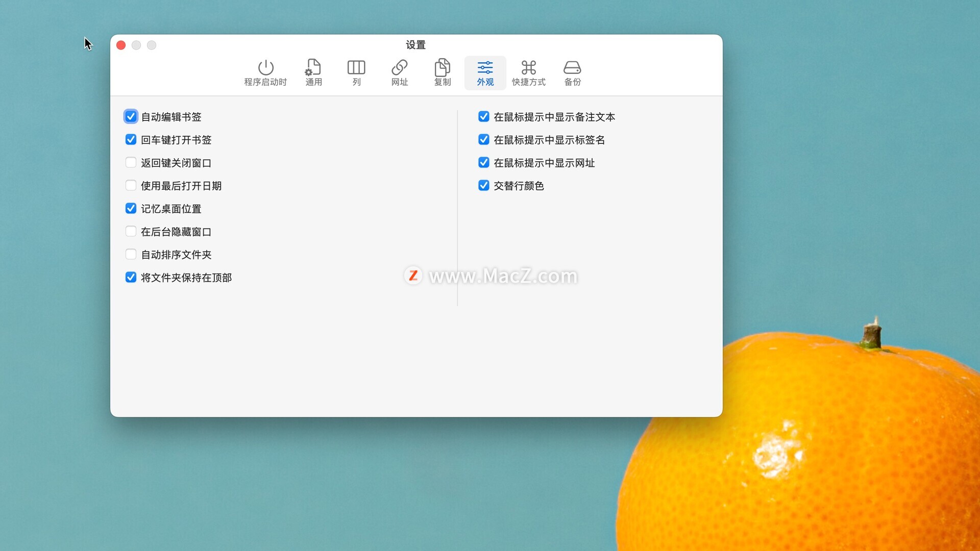The height and width of the screenshot is (551, 980).
Task: Enable 返回键关闭窗口 checkbox
Action: pos(131,163)
